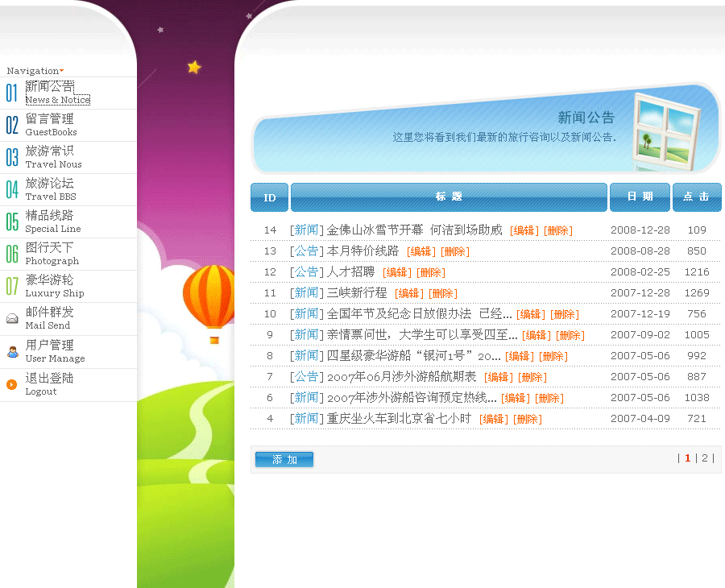Click the [公告] tag on row 13
This screenshot has width=725, height=588.
coord(307,251)
